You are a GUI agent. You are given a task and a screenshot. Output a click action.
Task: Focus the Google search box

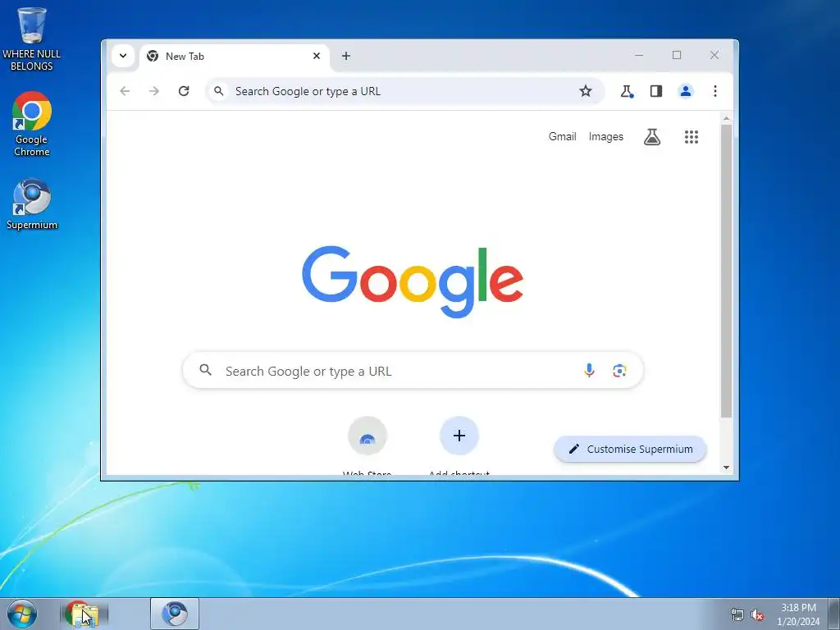[x=413, y=371]
